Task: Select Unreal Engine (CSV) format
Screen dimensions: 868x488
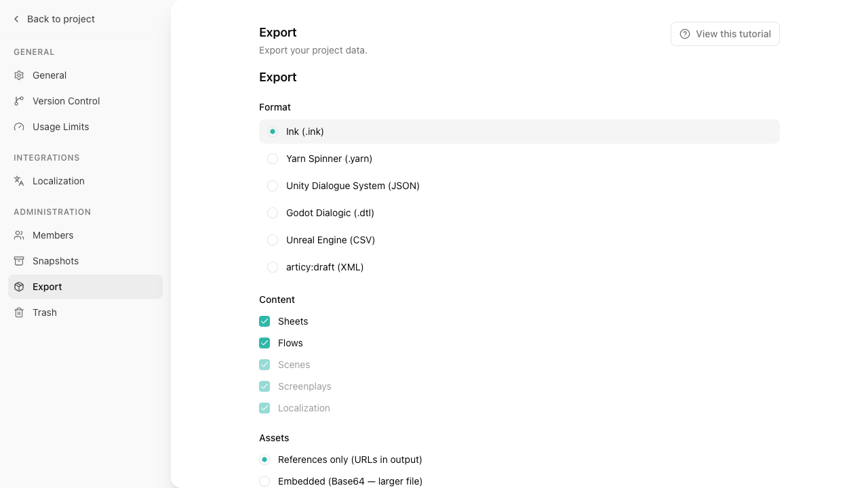Action: coord(273,240)
